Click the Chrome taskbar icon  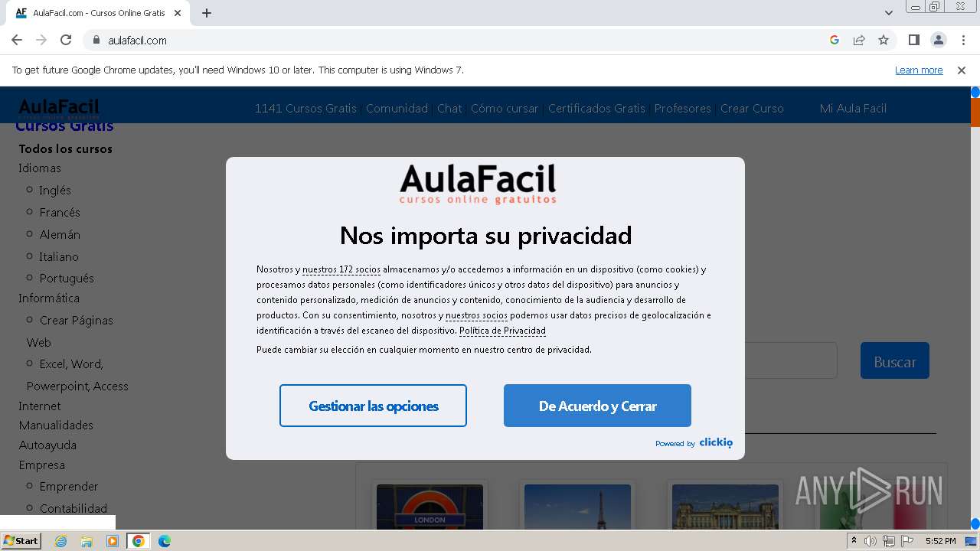138,541
